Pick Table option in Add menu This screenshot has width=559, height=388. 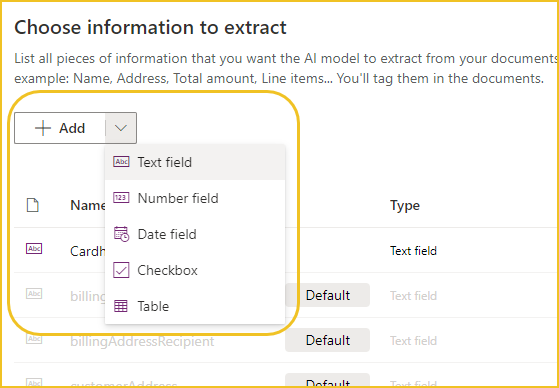(195, 306)
